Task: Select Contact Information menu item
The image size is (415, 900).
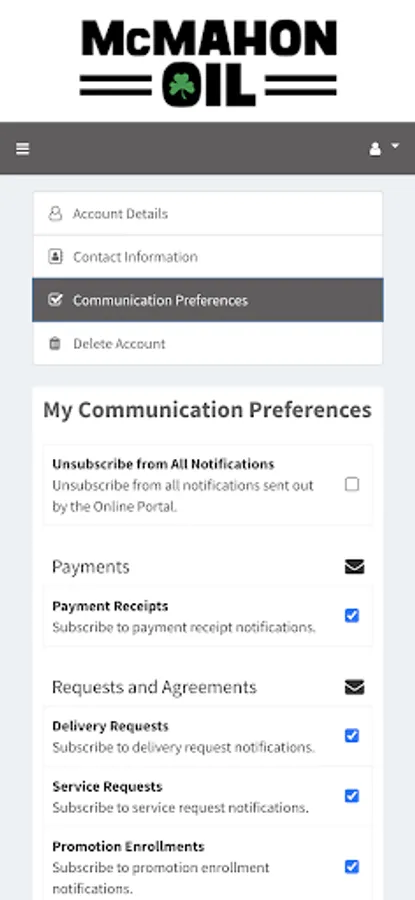Action: 208,257
